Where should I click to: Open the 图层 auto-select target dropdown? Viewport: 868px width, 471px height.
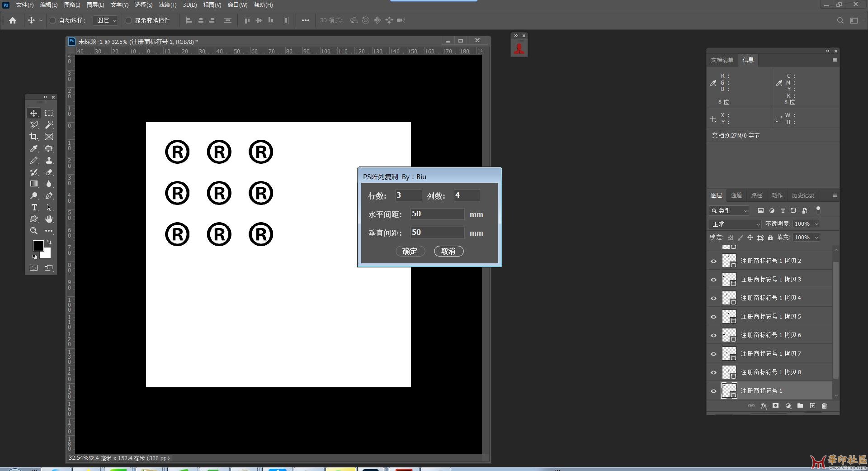click(x=107, y=20)
